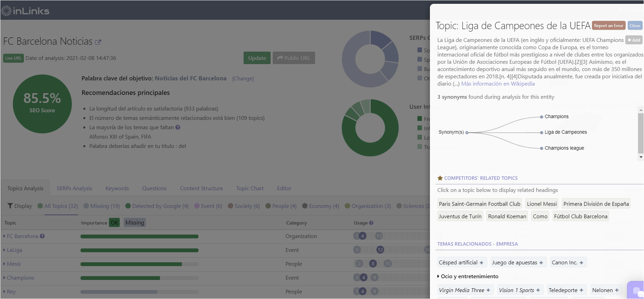The image size is (644, 299).
Task: Filter by Detected by Google (4)
Action: coord(157,206)
